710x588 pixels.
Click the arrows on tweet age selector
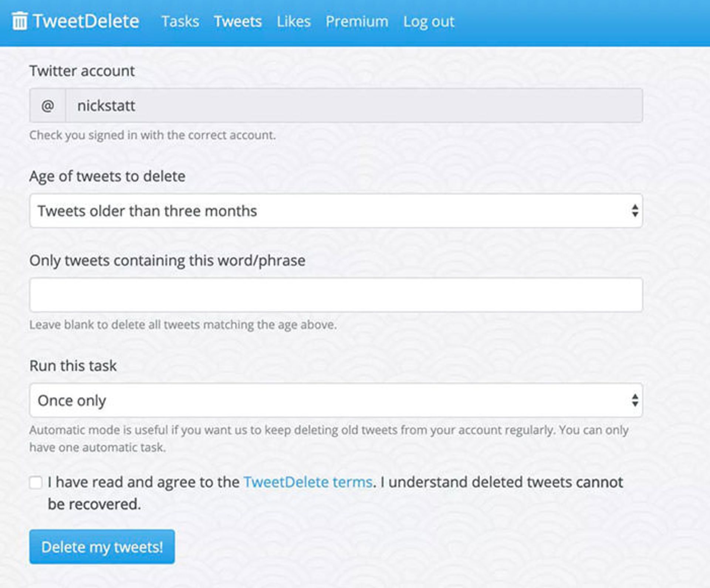(x=635, y=211)
